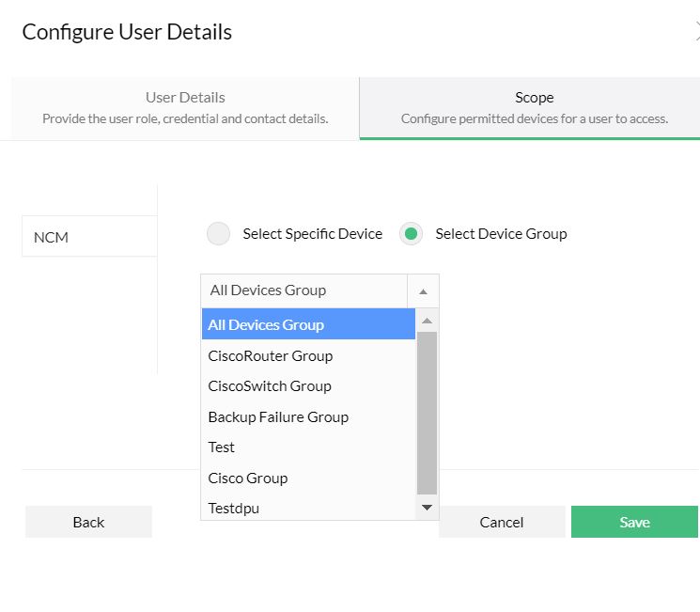This screenshot has width=700, height=612.
Task: Go back with the Back button
Action: tap(88, 522)
